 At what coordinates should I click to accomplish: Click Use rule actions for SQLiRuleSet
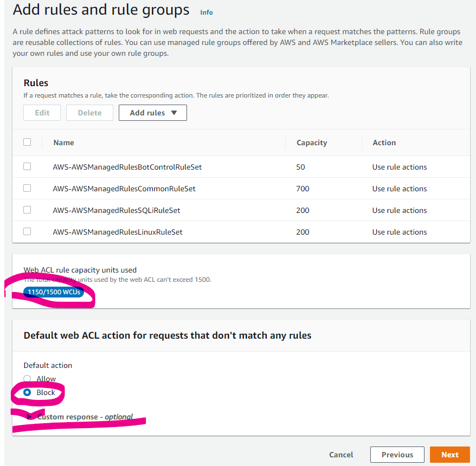(x=400, y=211)
